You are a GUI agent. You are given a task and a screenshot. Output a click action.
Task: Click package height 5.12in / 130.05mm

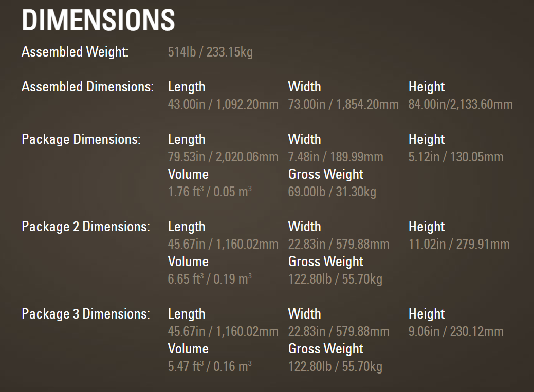pos(456,157)
